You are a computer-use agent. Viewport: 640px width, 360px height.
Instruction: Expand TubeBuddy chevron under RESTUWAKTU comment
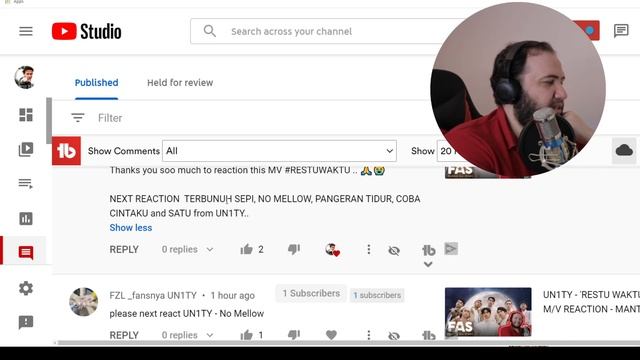(x=428, y=264)
